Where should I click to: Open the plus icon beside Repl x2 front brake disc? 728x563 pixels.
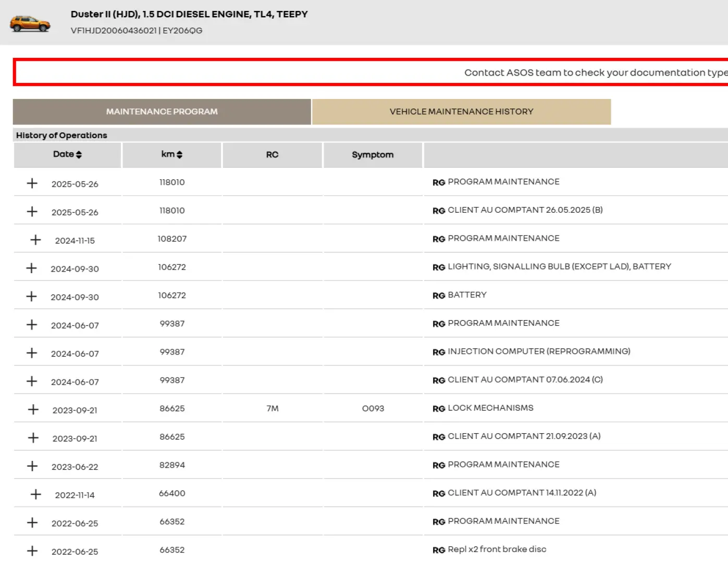[32, 550]
